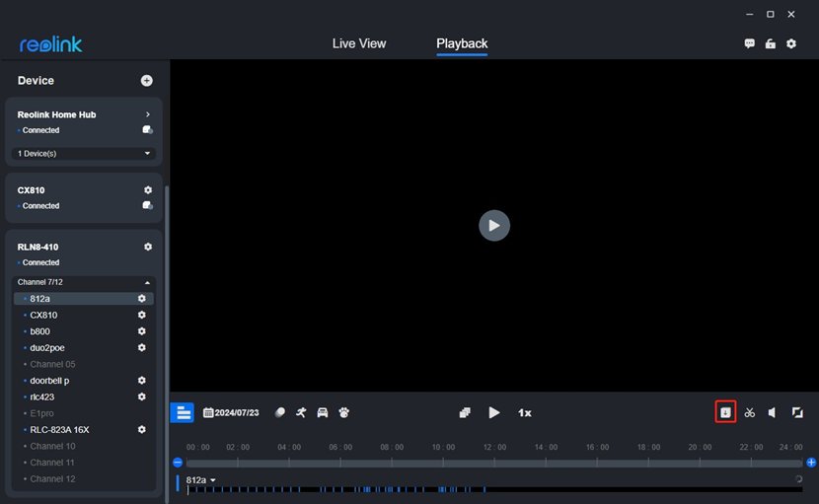Open the 812a timeline channel dropdown
The image size is (819, 504).
point(200,480)
